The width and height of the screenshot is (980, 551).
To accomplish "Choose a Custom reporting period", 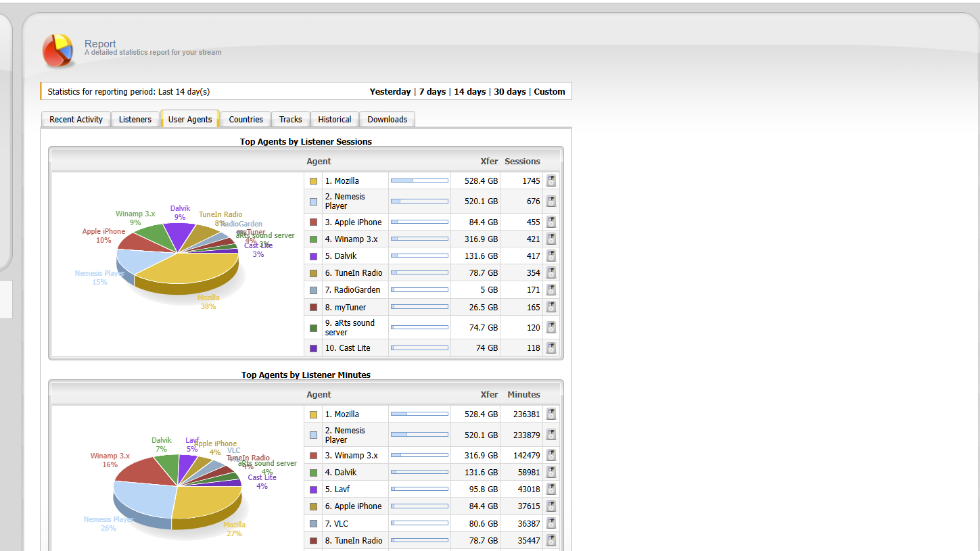I will point(549,91).
